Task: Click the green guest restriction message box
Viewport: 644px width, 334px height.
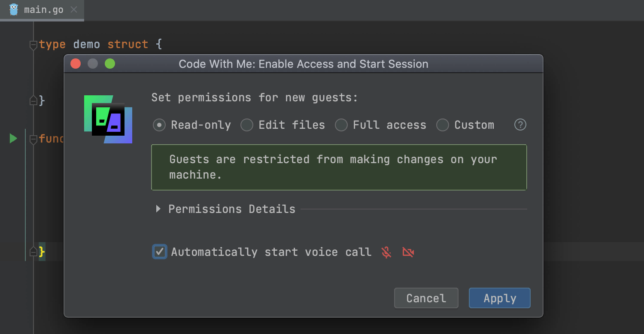Action: [x=339, y=167]
